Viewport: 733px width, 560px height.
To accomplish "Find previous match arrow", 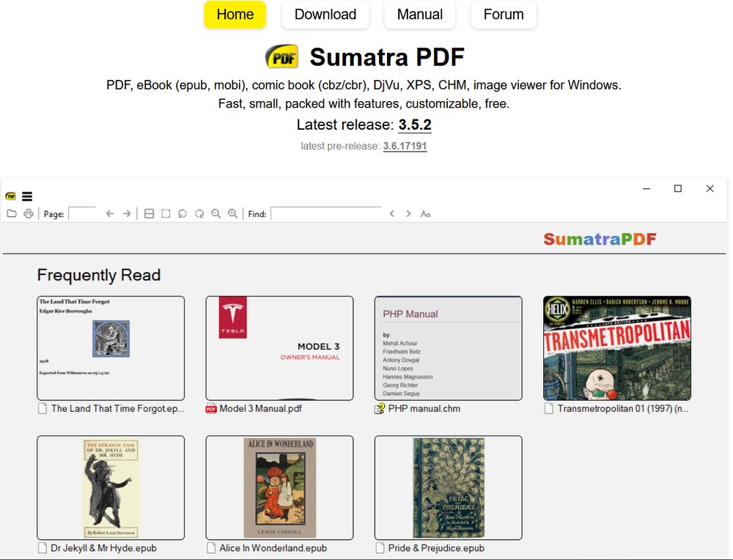I will tap(392, 214).
